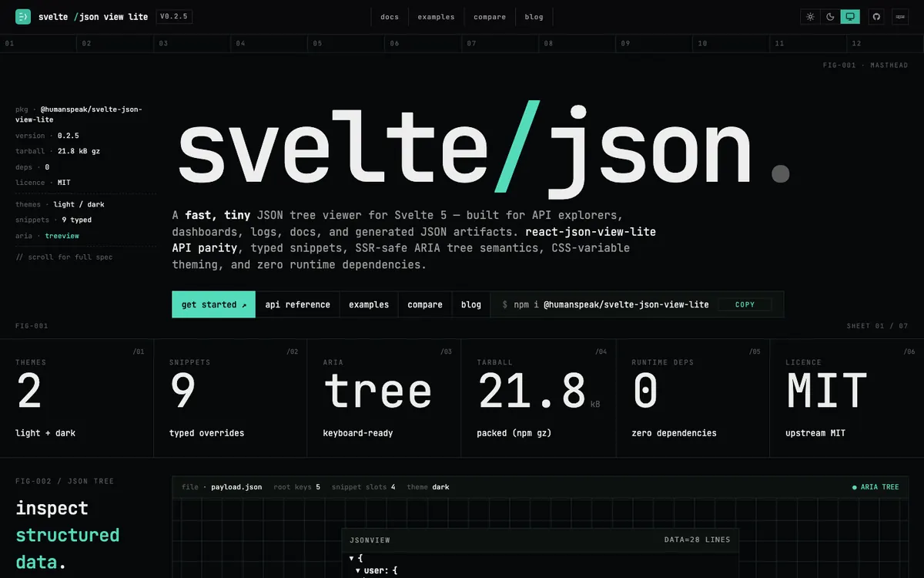Click the tarball 21.8 kB gz sidebar entry
Screen dimensions: 924x578
pos(58,151)
